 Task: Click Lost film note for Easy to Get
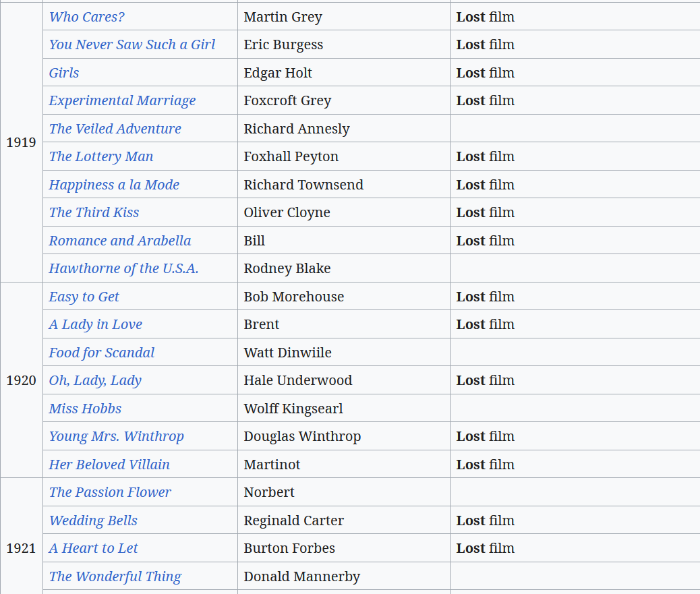pos(486,297)
